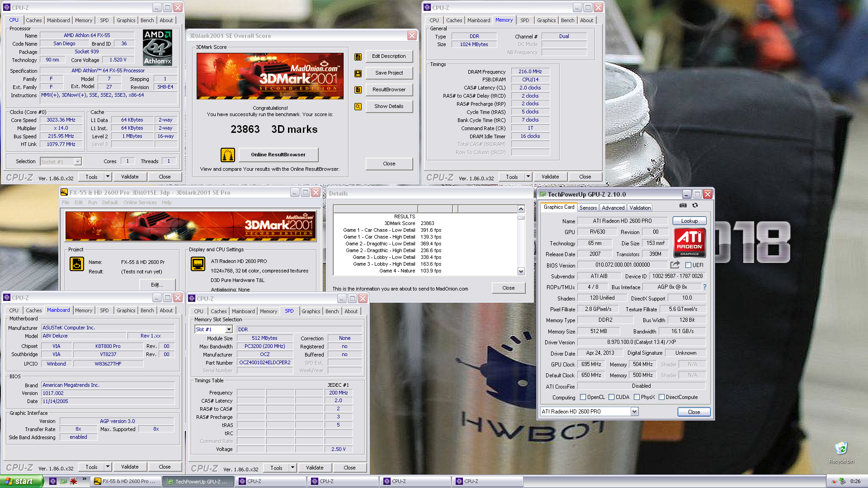The width and height of the screenshot is (868, 488).
Task: Toggle the OpenCL checkbox
Action: click(583, 397)
